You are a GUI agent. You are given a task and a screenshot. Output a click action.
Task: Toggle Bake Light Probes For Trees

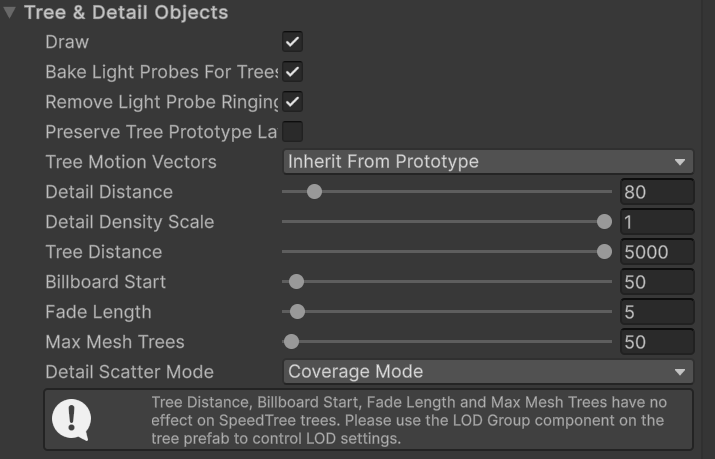coord(292,72)
